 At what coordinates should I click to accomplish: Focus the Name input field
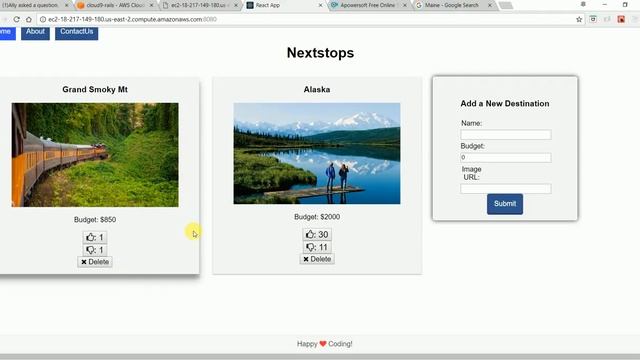tap(506, 135)
